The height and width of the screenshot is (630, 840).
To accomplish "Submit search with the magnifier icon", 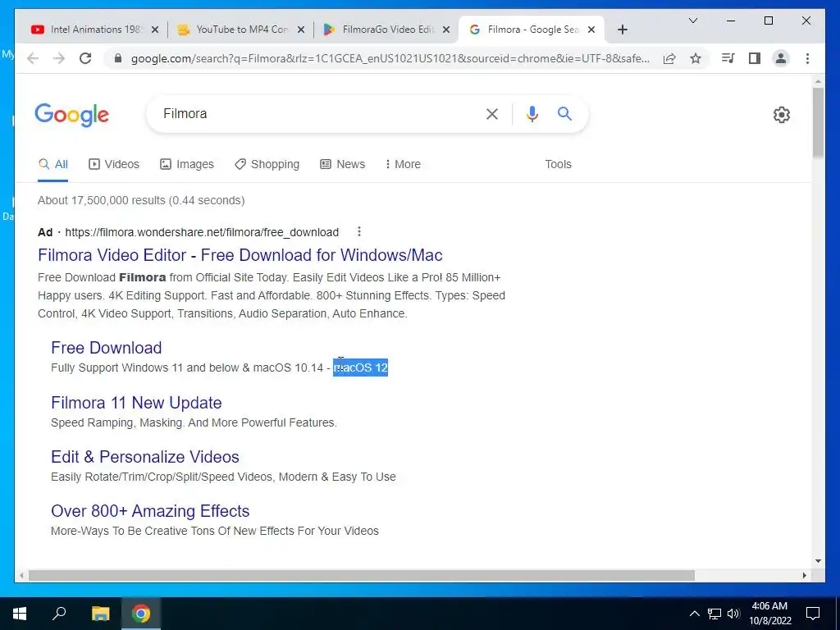I will coord(564,113).
